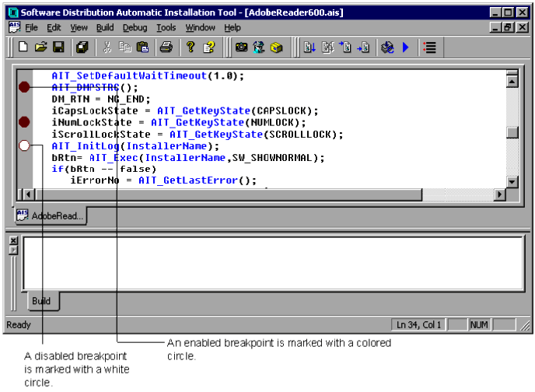Open the Debug menu

[x=135, y=27]
